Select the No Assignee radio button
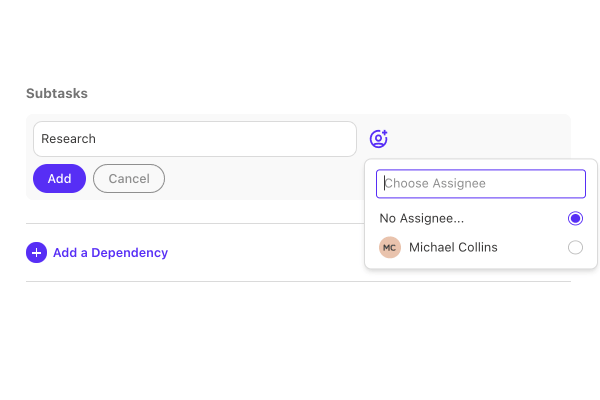The image size is (600, 400). (575, 218)
